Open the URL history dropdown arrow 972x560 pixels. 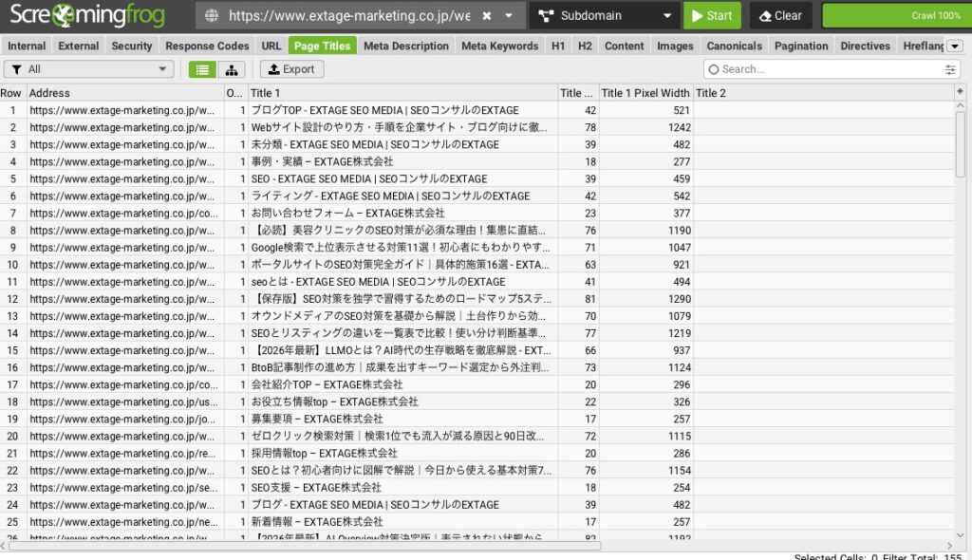point(510,16)
